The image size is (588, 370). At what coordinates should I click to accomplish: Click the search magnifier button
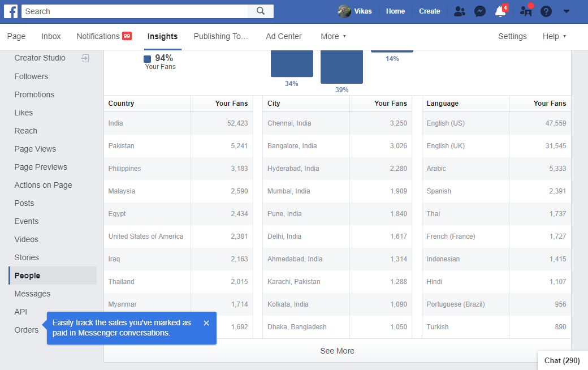click(x=261, y=11)
